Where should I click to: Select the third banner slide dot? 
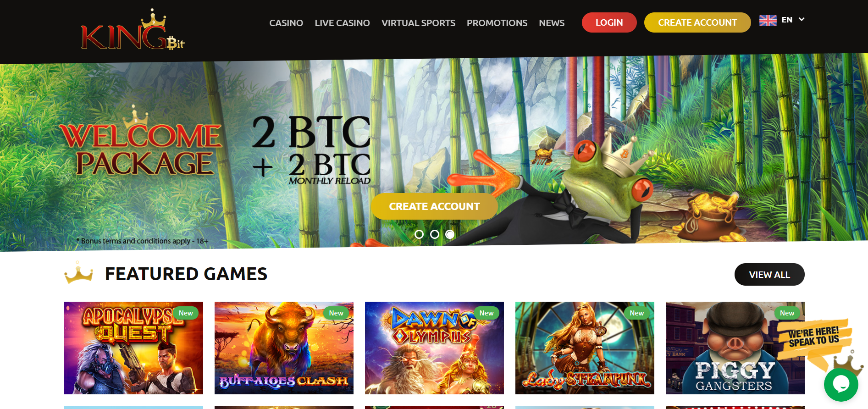[450, 234]
